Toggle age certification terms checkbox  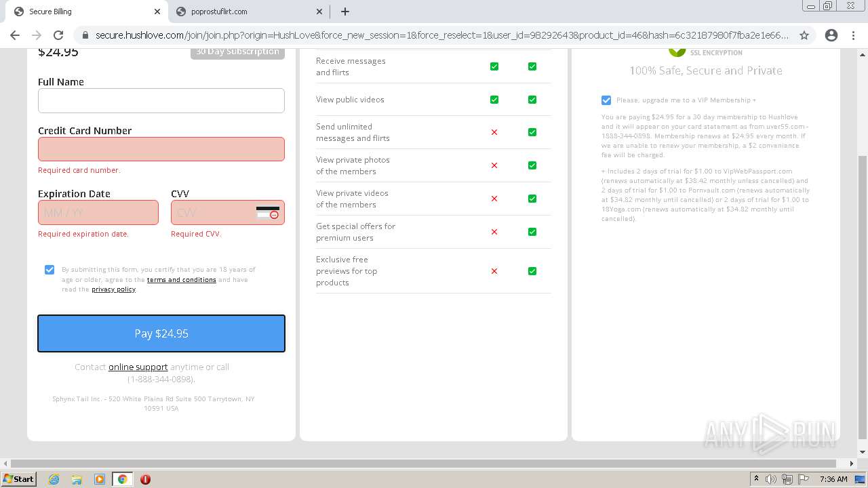pos(50,270)
